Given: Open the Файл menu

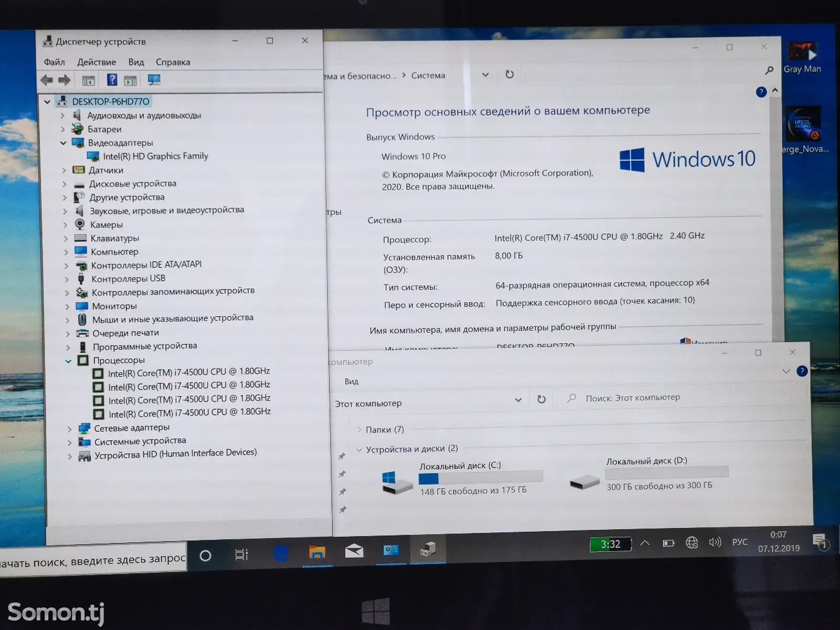Looking at the screenshot, I should click(x=54, y=62).
